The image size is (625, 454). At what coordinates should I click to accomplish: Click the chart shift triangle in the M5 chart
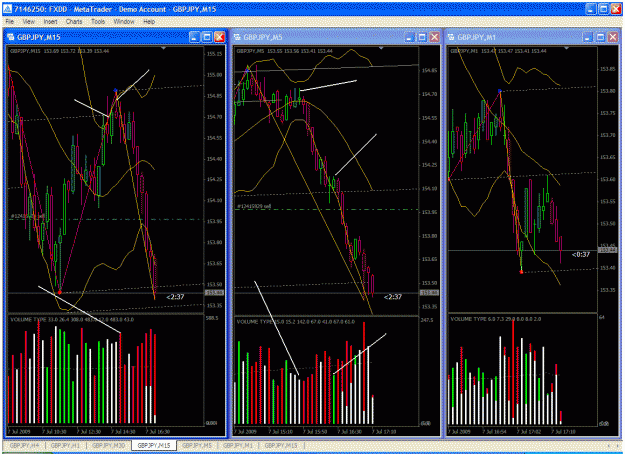pos(381,48)
